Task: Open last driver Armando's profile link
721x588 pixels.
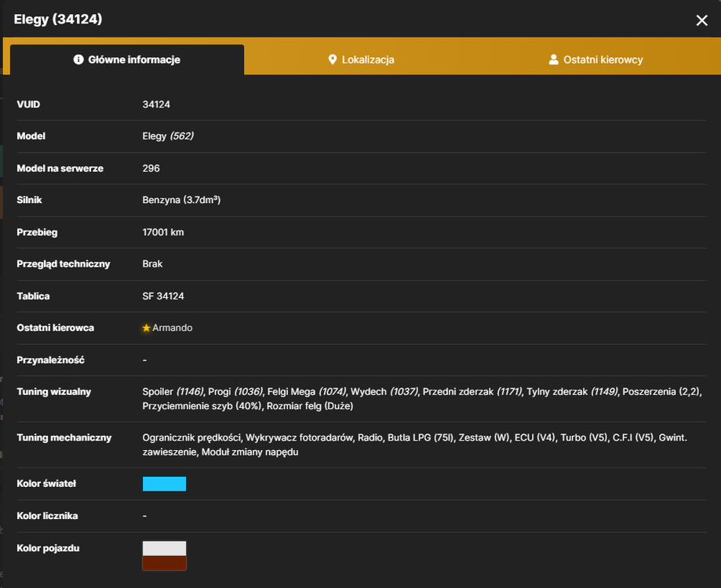Action: (x=173, y=328)
